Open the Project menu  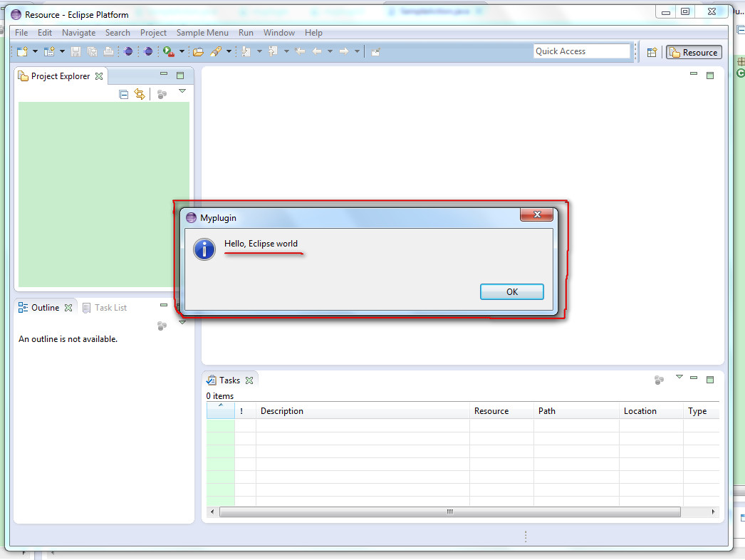coord(153,32)
